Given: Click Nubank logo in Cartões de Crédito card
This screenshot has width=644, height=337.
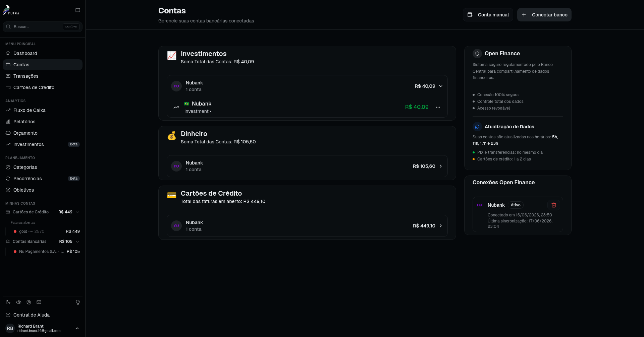Looking at the screenshot, I should point(176,226).
